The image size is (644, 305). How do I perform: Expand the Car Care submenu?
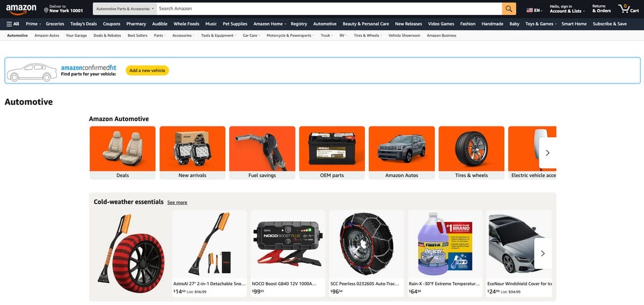click(x=252, y=35)
